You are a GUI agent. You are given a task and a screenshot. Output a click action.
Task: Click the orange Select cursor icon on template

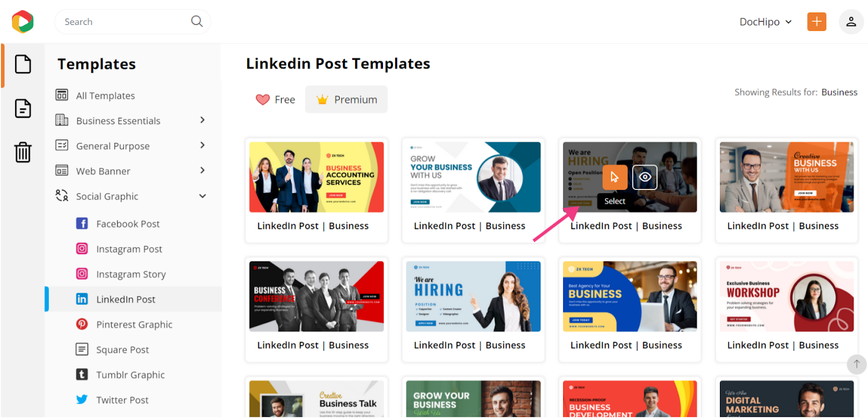tap(615, 177)
